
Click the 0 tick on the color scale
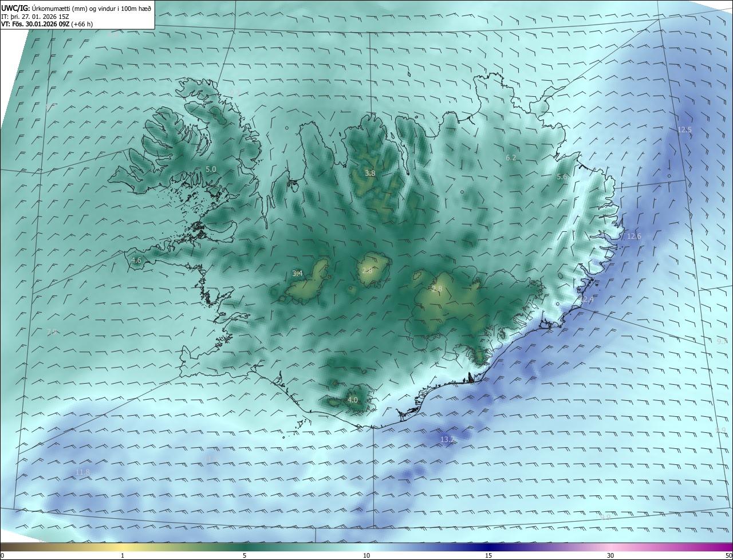pos(2,555)
